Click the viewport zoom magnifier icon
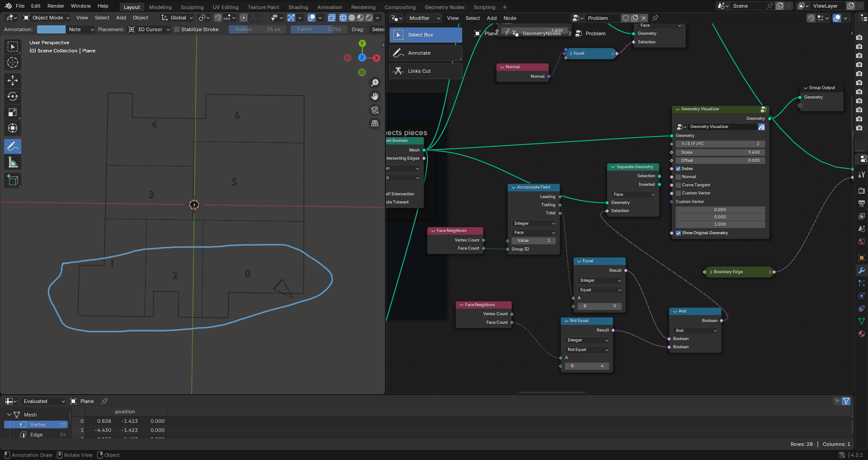The width and height of the screenshot is (868, 460). [x=375, y=83]
